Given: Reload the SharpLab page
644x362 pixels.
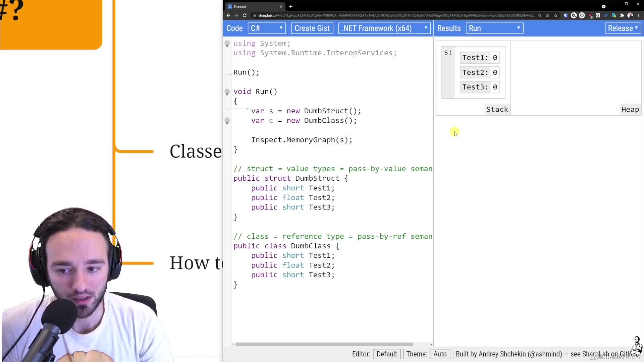Looking at the screenshot, I should [x=245, y=15].
